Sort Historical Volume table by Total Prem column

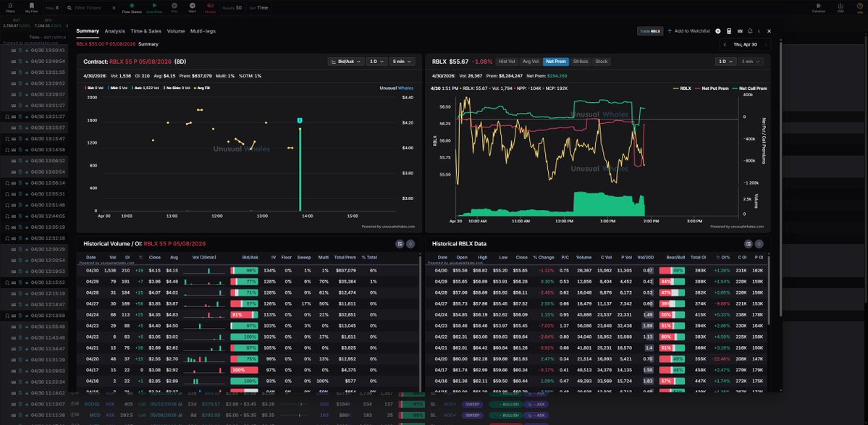point(345,257)
